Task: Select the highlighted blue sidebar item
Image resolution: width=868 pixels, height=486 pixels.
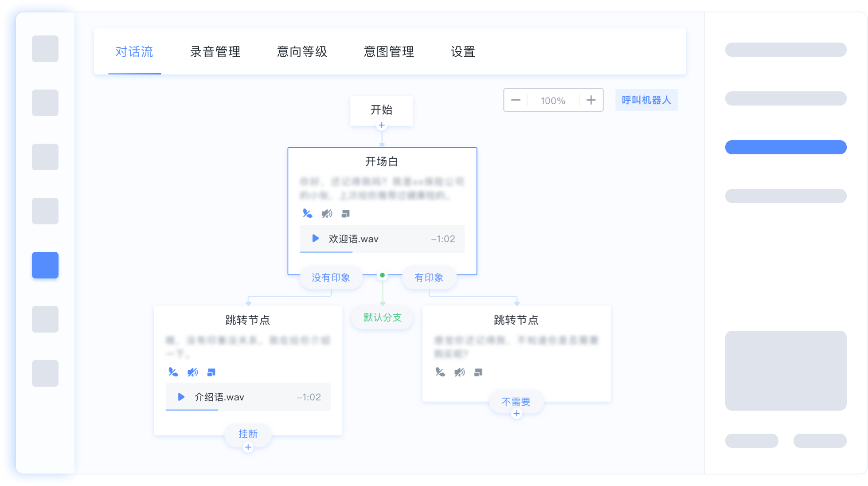Action: point(45,265)
